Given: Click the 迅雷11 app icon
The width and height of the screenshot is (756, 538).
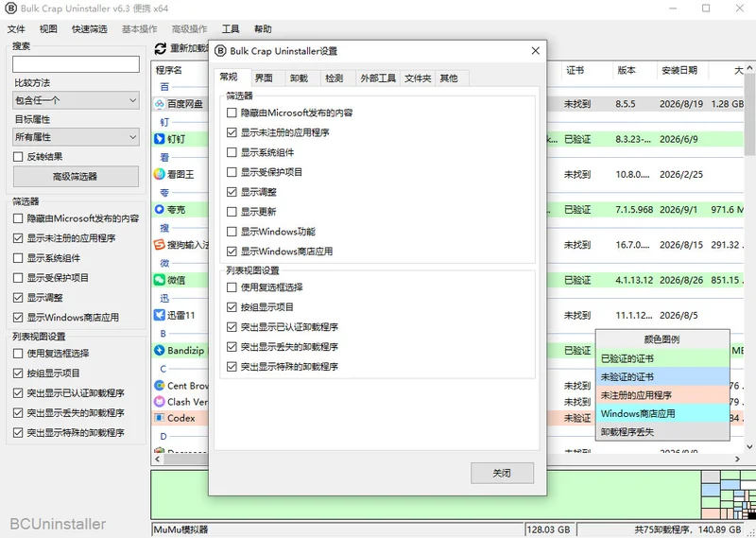Looking at the screenshot, I should pos(160,315).
